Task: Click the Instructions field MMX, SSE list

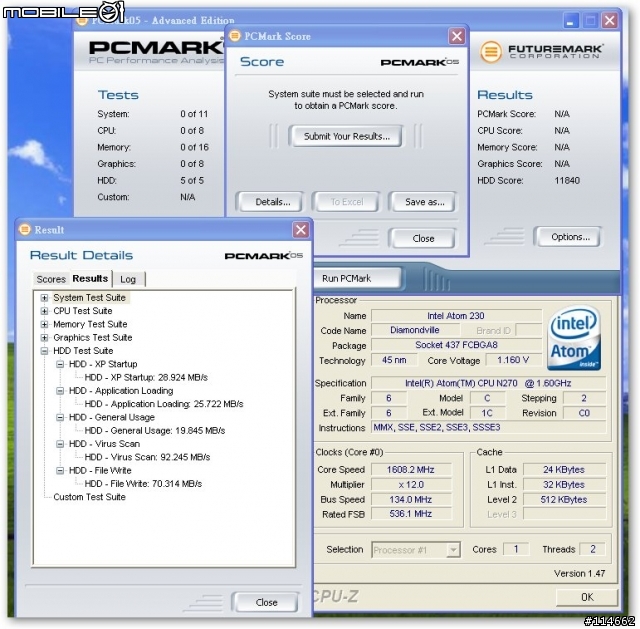Action: (x=488, y=427)
